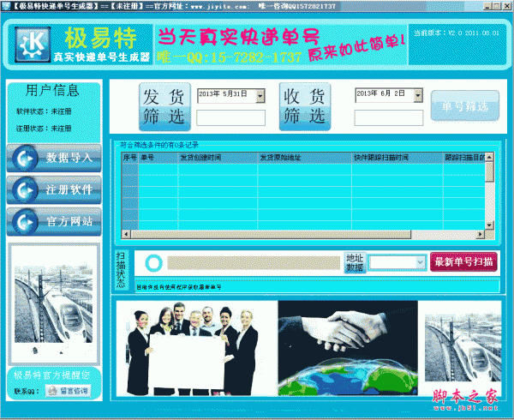Click the train image in left sidebar
The image size is (514, 420).
(x=54, y=304)
